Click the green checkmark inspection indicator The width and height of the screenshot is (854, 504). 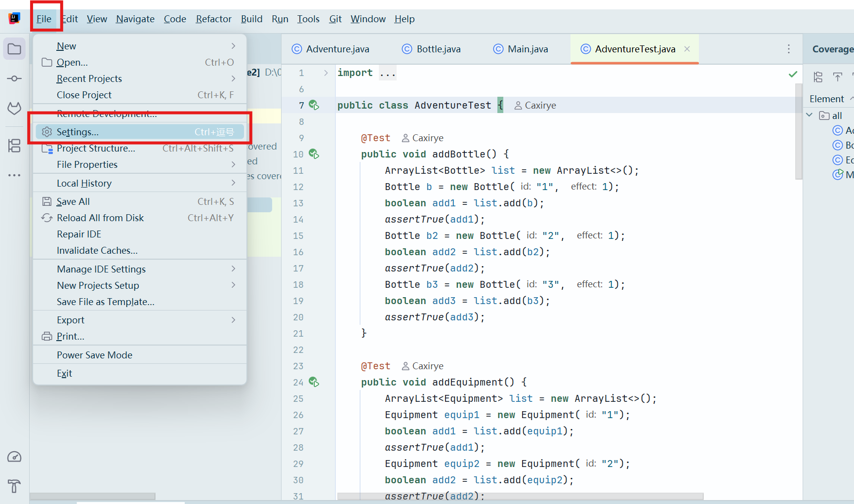click(x=793, y=74)
